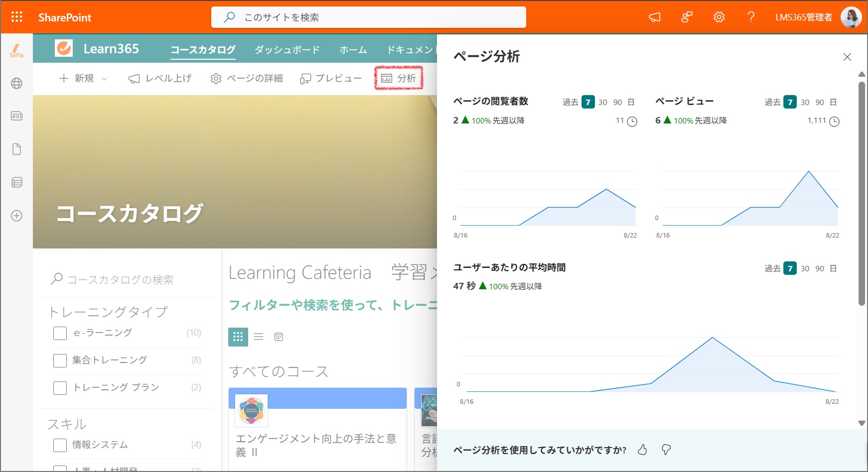Focus the このサイトを検索 search box
The width and height of the screenshot is (868, 472).
[x=369, y=17]
